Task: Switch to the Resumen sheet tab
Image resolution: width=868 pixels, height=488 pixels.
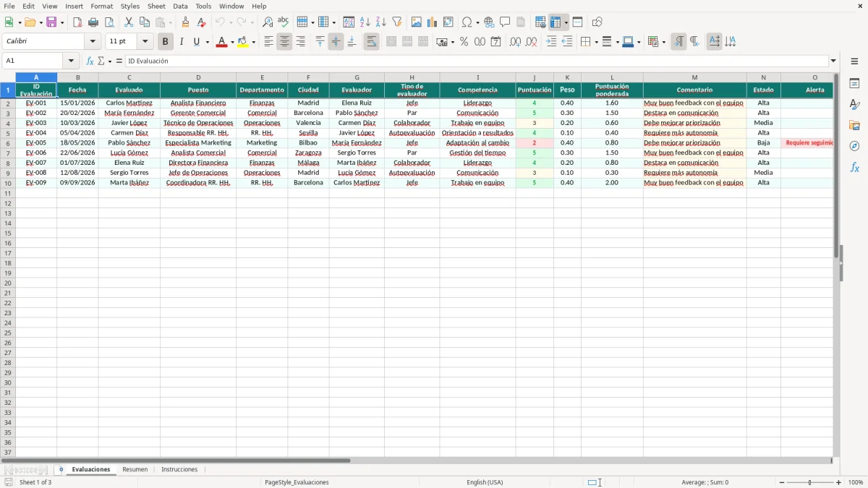Action: click(x=135, y=469)
